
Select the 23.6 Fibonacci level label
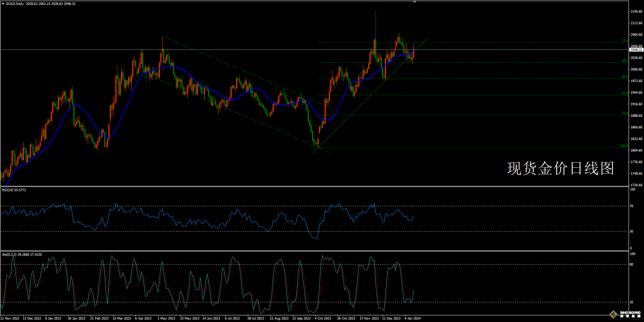[625, 41]
